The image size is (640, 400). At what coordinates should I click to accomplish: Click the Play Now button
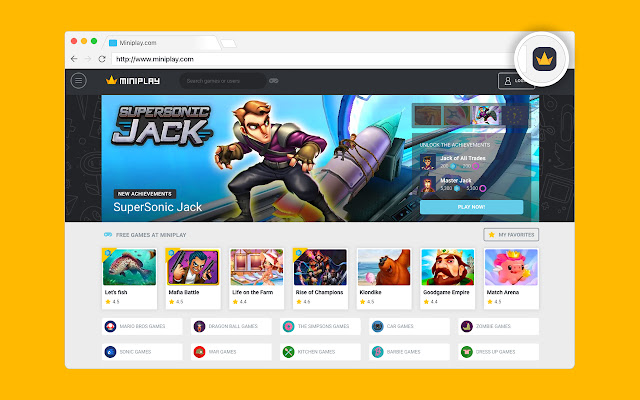tap(471, 207)
